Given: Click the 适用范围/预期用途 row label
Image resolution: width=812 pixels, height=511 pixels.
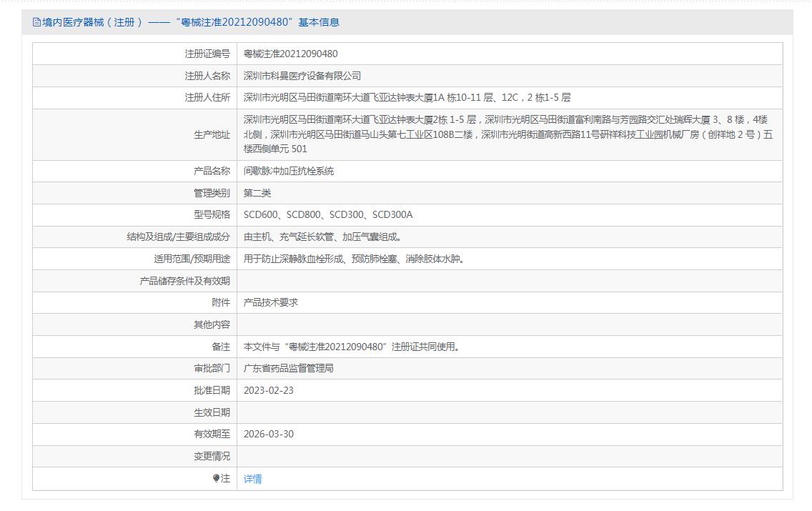Looking at the screenshot, I should (x=192, y=259).
